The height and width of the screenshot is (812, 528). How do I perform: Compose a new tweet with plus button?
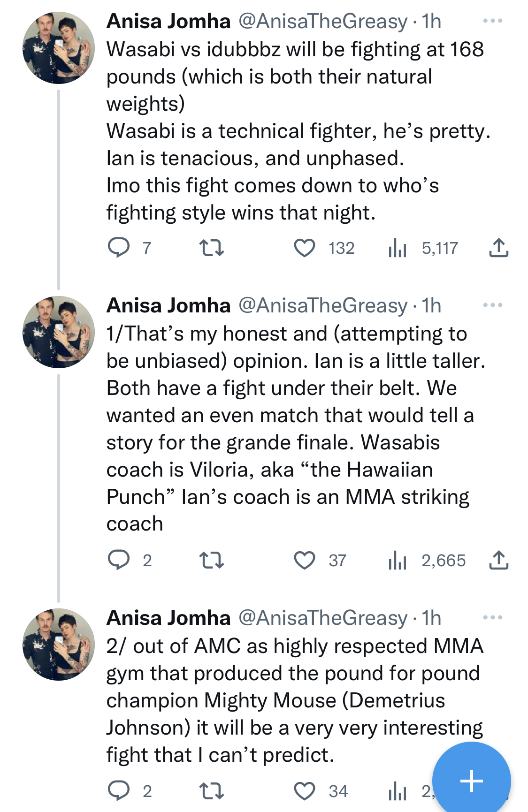472,781
